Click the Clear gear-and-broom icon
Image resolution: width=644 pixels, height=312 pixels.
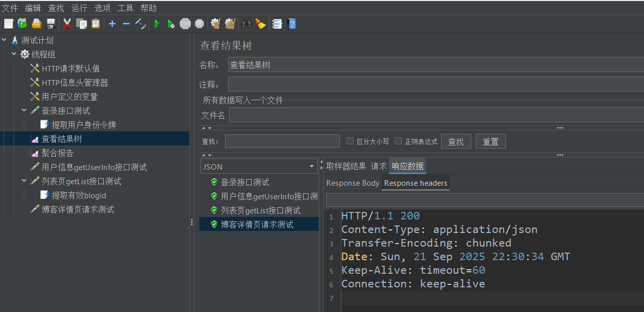point(216,24)
